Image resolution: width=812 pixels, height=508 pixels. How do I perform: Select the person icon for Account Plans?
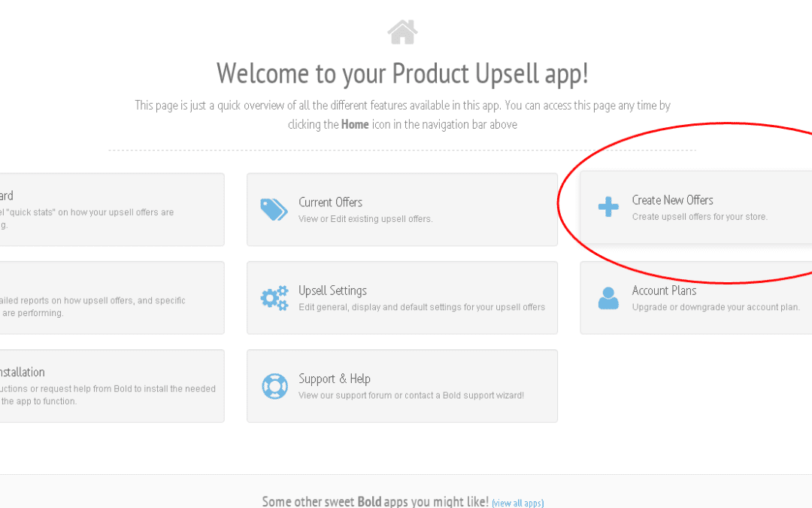(607, 298)
